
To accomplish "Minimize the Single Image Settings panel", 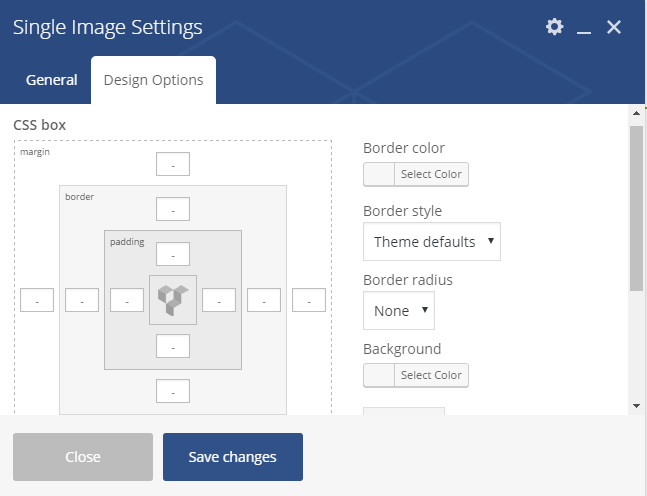I will click(x=583, y=28).
